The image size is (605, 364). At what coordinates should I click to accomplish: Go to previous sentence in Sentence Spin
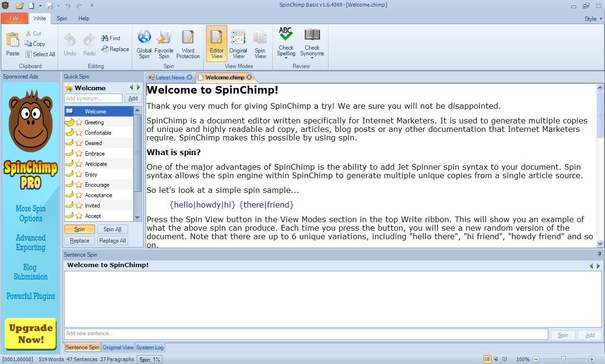point(591,266)
